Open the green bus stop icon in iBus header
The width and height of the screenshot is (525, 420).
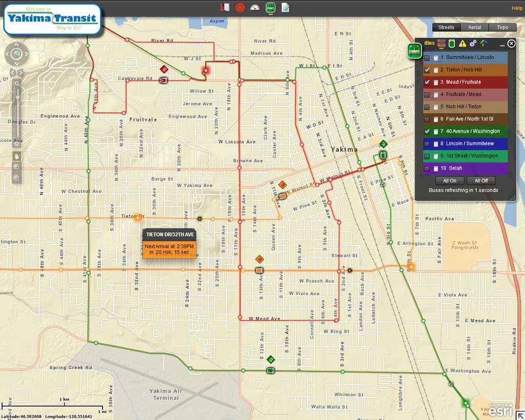coord(452,44)
